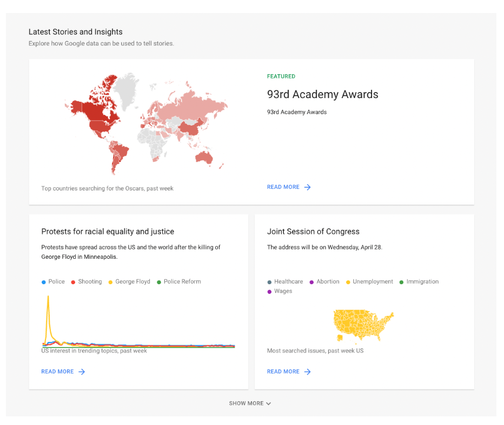Expand stories with the Show More chevron
Viewport: 504px width, 425px height.
click(269, 404)
